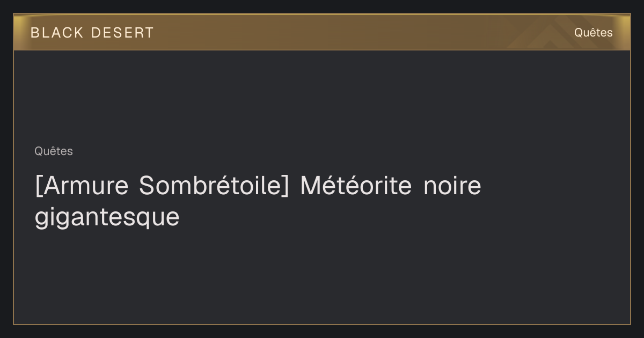Viewport: 644px width, 338px height.
Task: Click the small gray Quêtes category label
Action: point(54,151)
